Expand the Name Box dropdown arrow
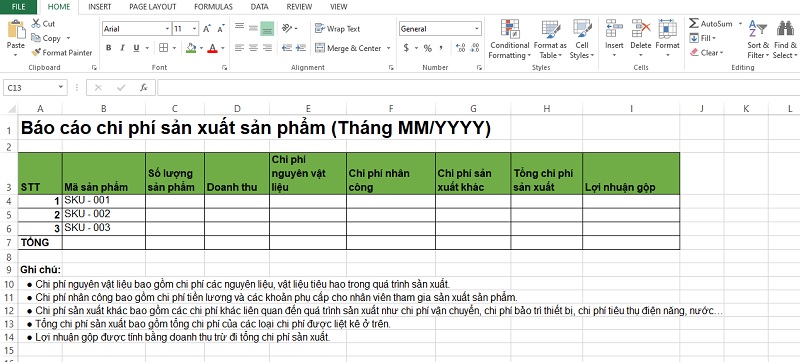Viewport: 800px width, 362px height. tap(61, 88)
